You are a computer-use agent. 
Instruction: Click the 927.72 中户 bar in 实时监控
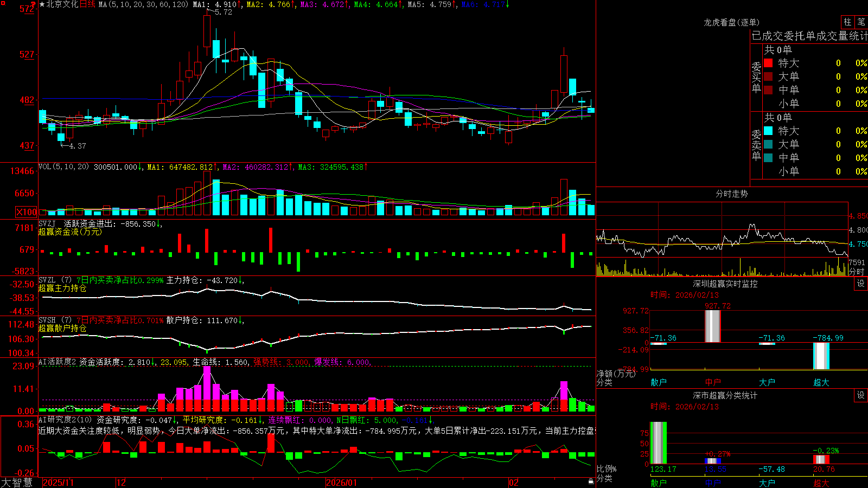click(713, 326)
